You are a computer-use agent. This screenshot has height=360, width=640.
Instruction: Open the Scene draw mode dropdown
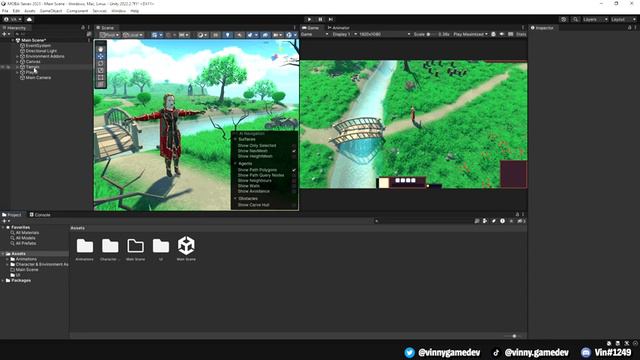pyautogui.click(x=202, y=35)
